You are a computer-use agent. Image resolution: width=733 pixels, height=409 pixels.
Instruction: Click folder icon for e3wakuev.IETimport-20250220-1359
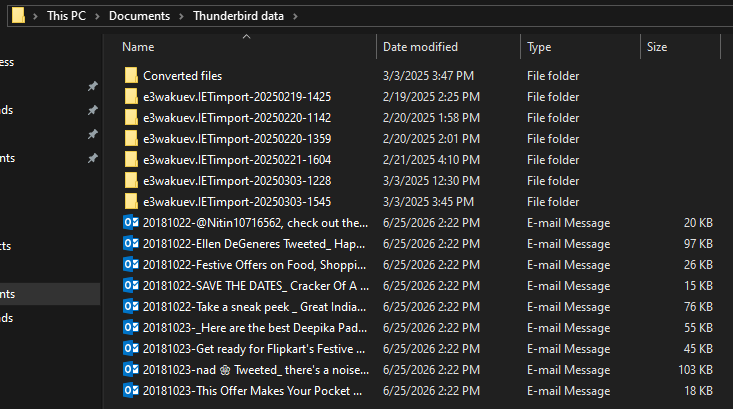click(x=131, y=138)
